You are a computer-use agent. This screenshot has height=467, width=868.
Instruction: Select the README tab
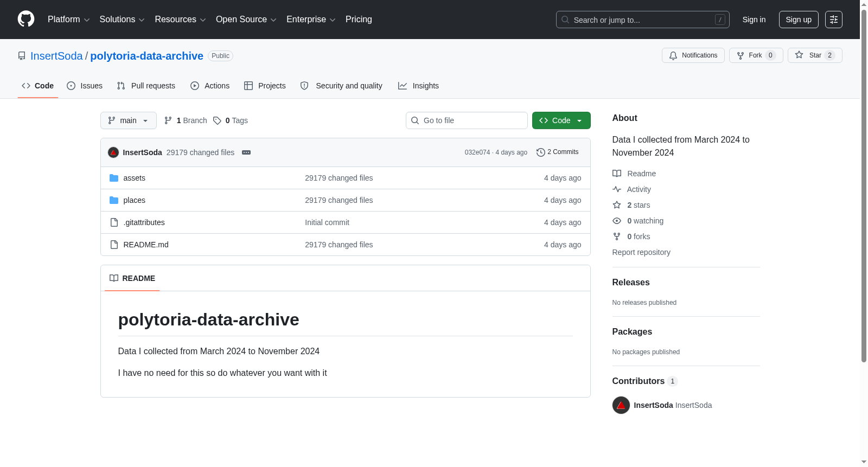pos(132,278)
